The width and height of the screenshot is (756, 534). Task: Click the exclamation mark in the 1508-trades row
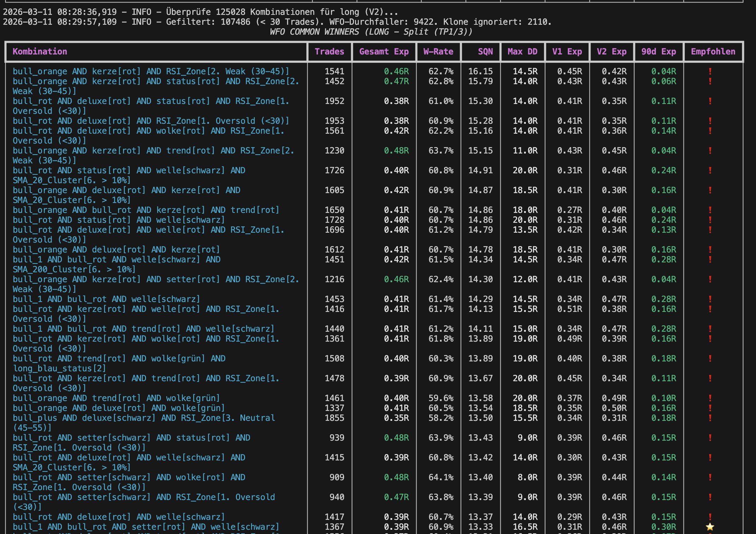710,359
